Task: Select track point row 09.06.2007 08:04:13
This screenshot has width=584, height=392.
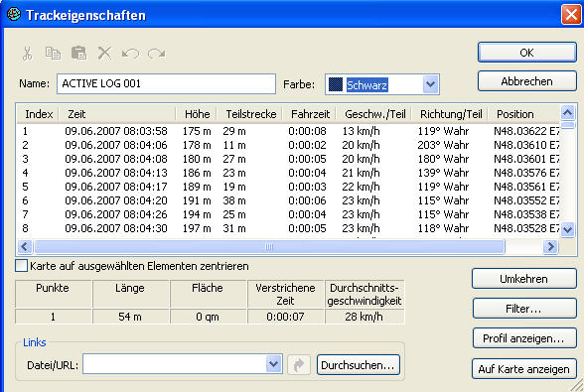Action: tap(288, 173)
